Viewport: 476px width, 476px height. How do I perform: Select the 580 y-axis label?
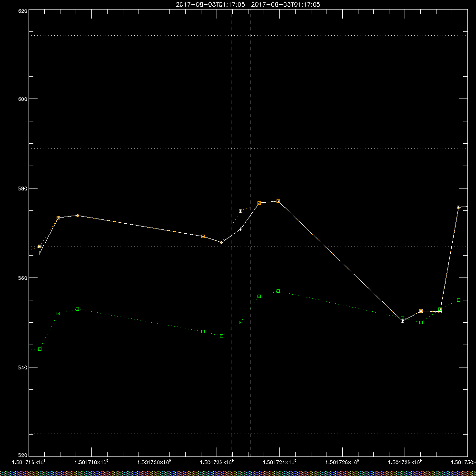pyautogui.click(x=23, y=188)
